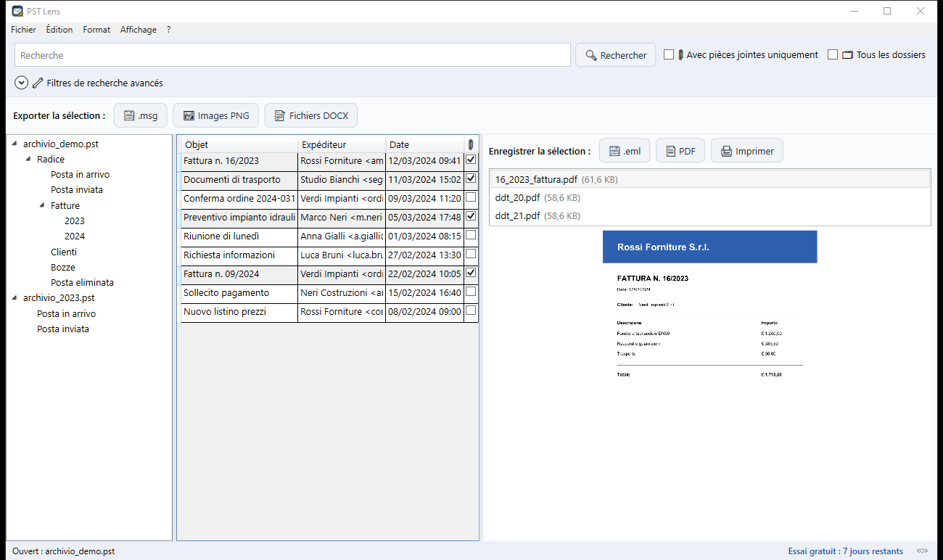Collapse the Fatture folder arrow
Screen dimensions: 943x560
tap(43, 205)
